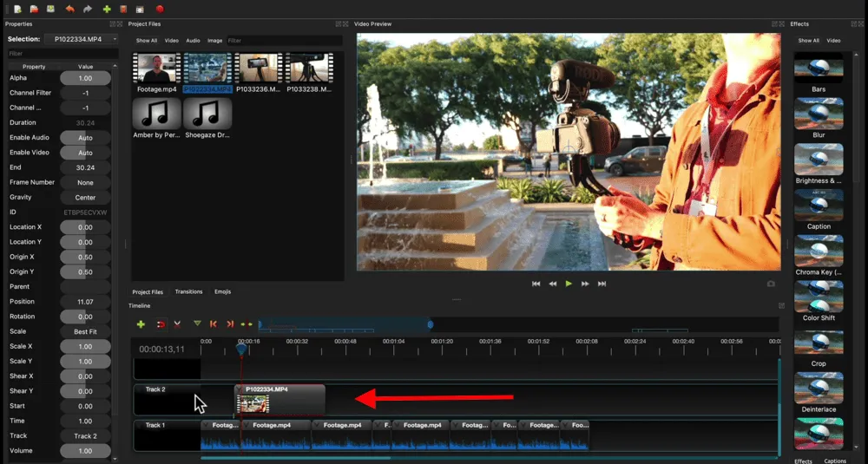Image resolution: width=868 pixels, height=464 pixels.
Task: Click the Alpha 1.00 value slider
Action: pos(85,78)
